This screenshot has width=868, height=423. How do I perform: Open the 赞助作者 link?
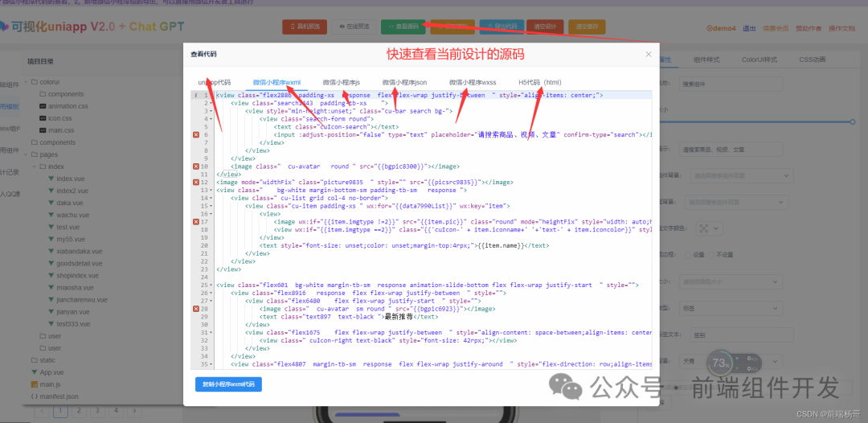coord(809,28)
